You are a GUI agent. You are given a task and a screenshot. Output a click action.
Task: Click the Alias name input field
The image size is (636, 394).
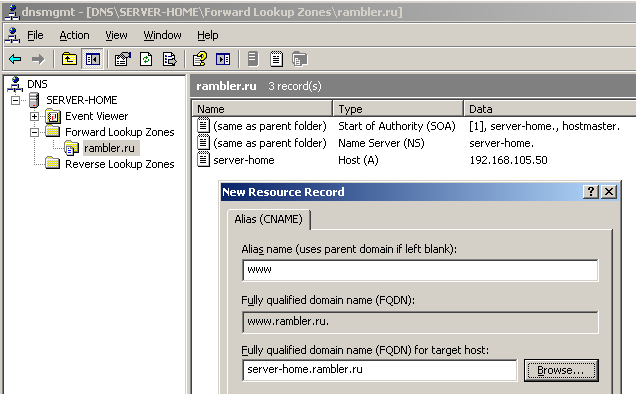420,270
